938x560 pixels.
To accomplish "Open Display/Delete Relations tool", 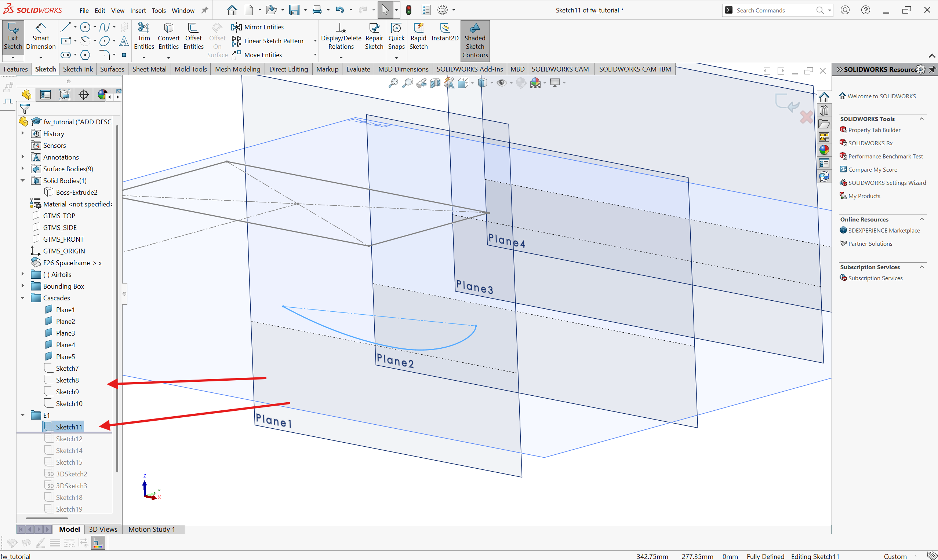I will (x=341, y=37).
